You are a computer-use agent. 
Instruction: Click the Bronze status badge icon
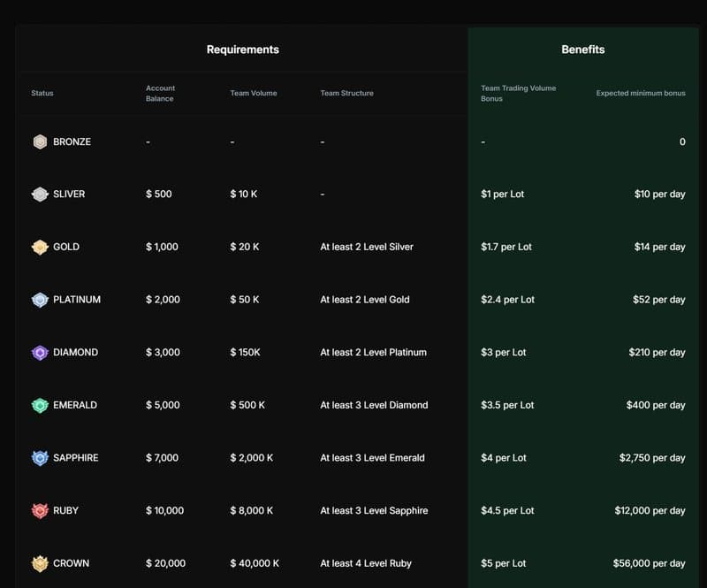(40, 141)
